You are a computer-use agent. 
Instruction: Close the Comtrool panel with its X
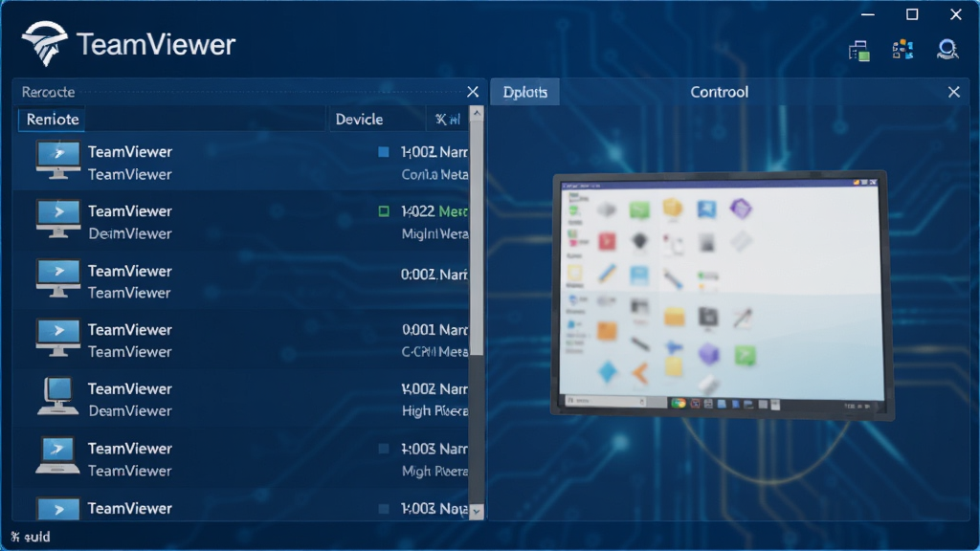point(954,92)
